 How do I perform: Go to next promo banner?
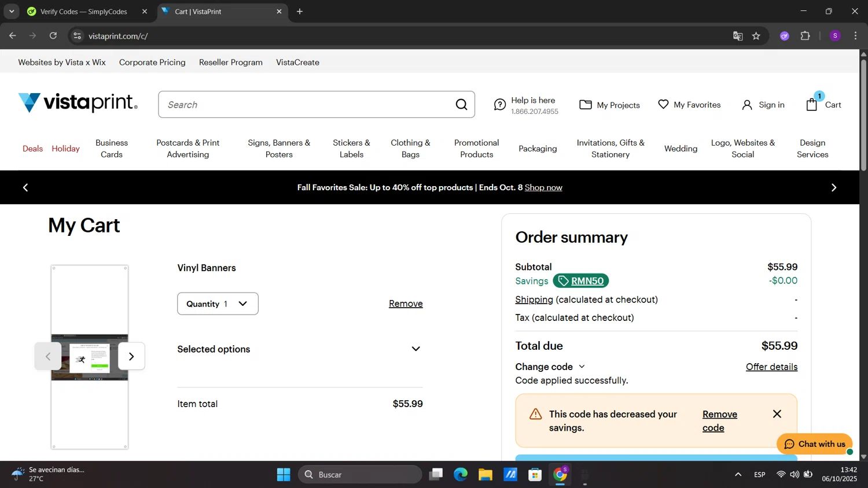coord(833,187)
